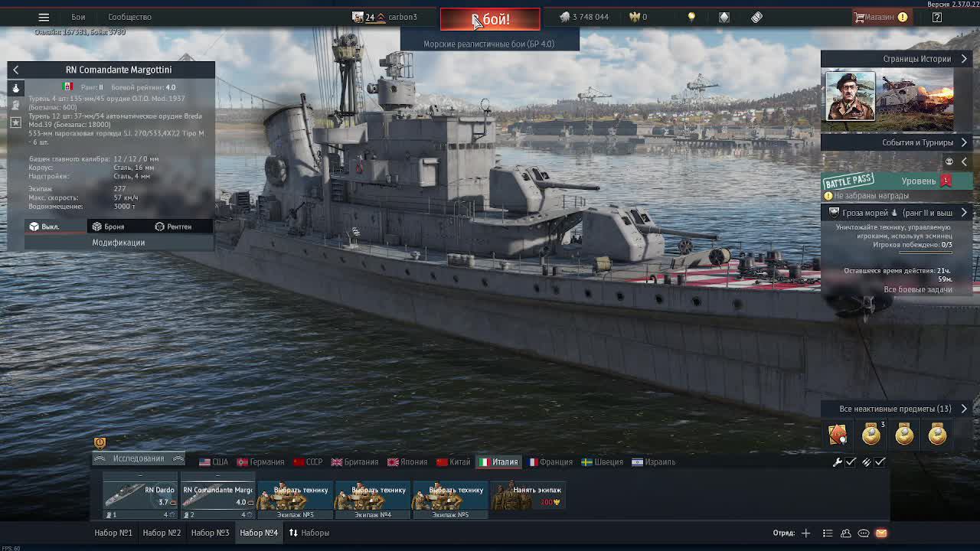Open the help question mark icon
The height and width of the screenshot is (551, 980).
click(936, 17)
